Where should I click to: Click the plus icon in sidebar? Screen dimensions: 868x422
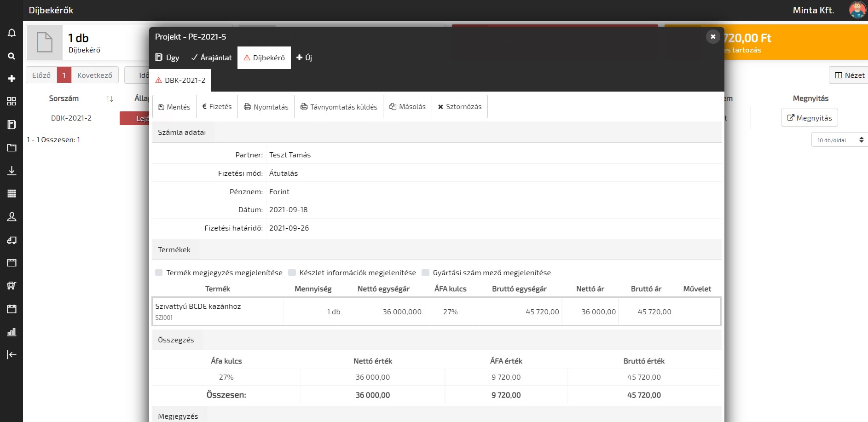click(x=12, y=79)
